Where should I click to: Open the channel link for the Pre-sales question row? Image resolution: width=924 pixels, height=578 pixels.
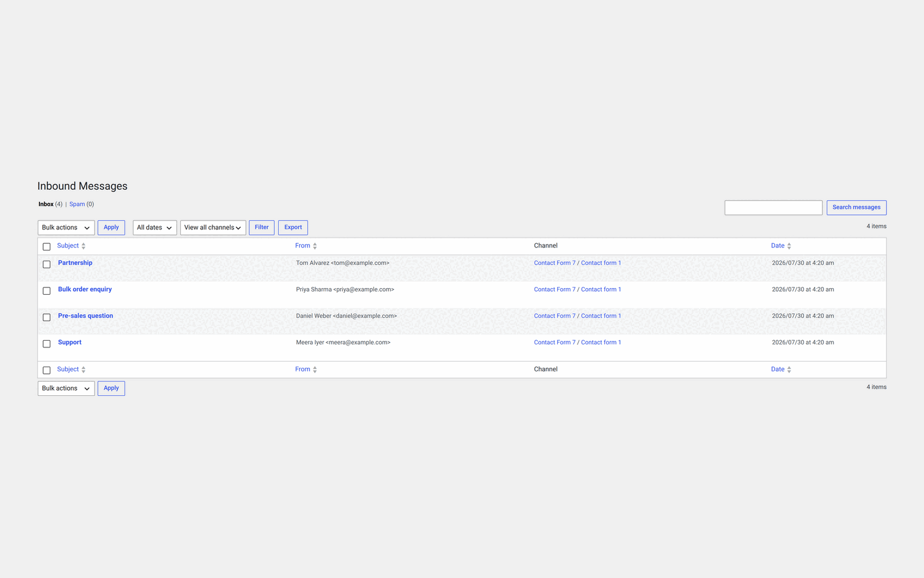tap(577, 316)
